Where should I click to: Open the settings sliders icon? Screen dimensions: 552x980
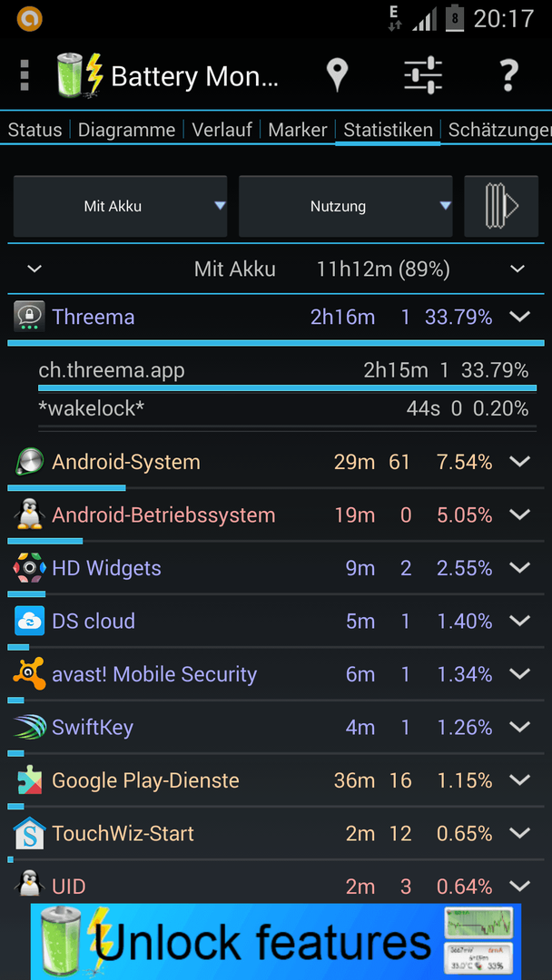[x=423, y=75]
